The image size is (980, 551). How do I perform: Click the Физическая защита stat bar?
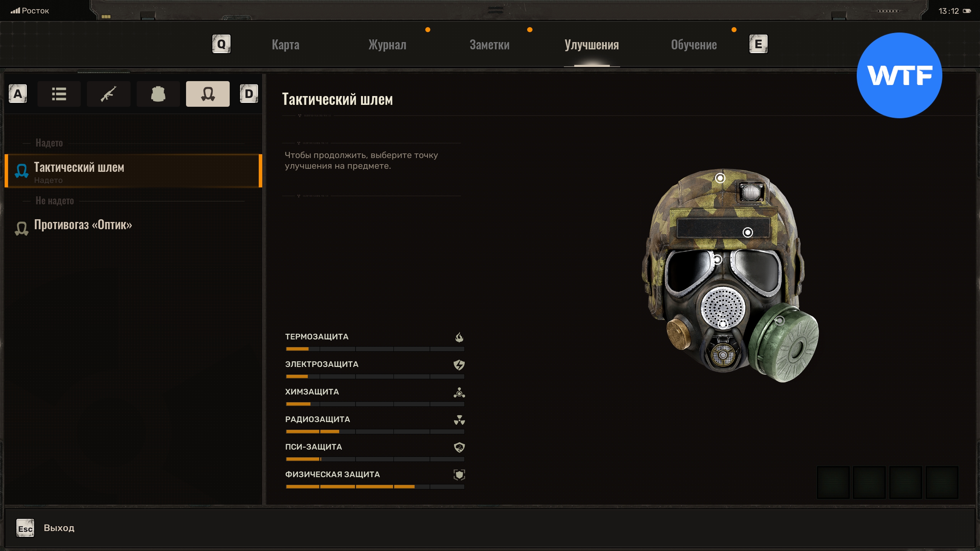(x=375, y=486)
